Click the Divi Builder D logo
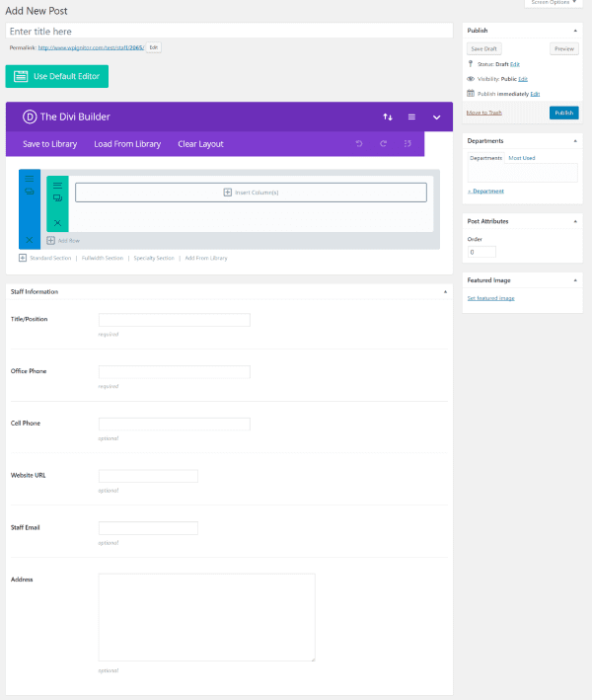The image size is (592, 700). (30, 117)
